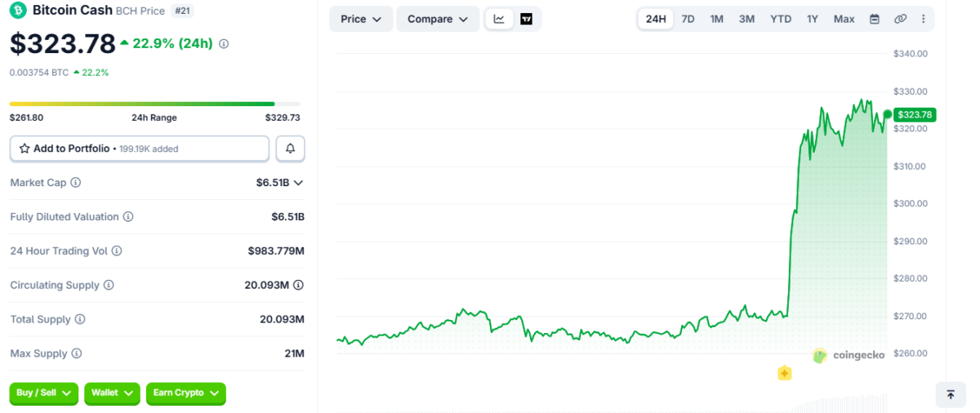Select the 7D time range tab
Viewport: 980px width, 413px height.
(688, 19)
